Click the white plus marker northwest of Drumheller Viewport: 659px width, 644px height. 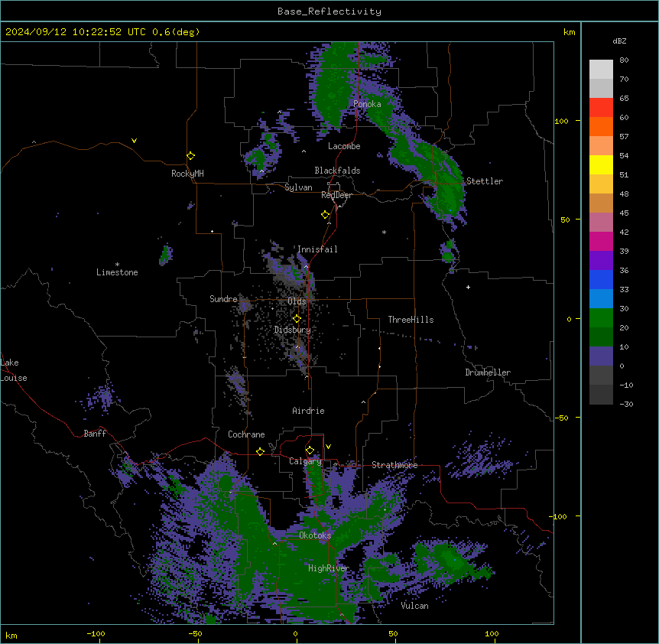tap(468, 287)
